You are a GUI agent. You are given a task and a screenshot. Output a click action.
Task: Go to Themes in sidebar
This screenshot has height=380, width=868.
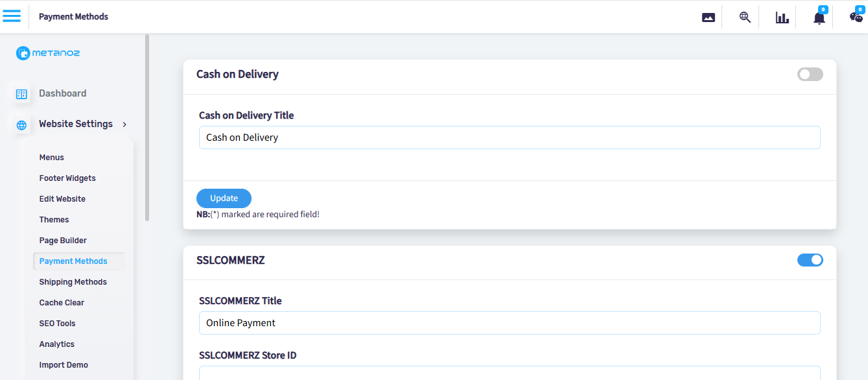54,220
